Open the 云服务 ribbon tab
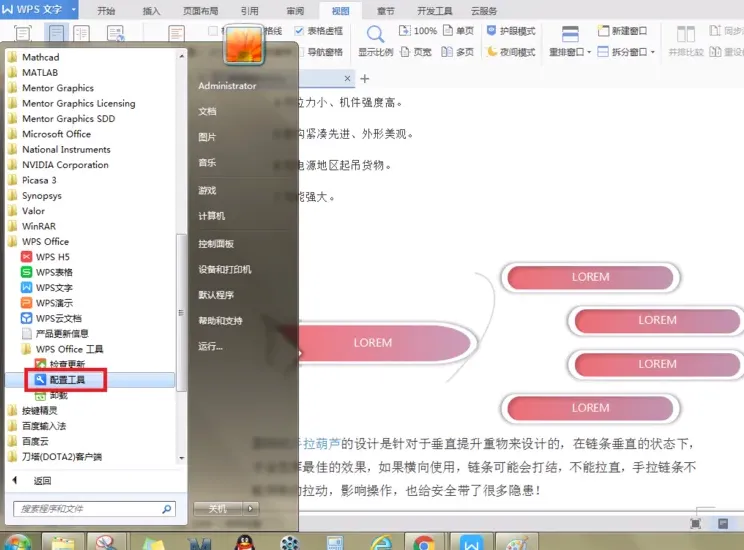This screenshot has width=744, height=550. coord(484,10)
